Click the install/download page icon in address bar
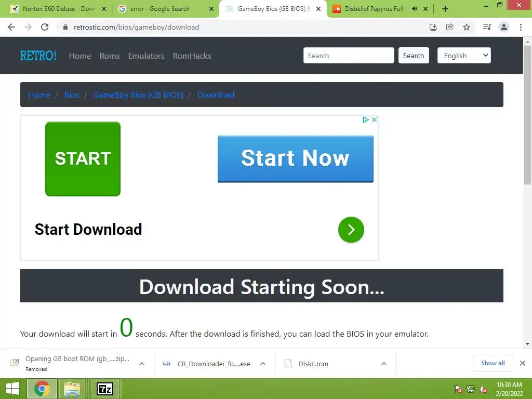The height and width of the screenshot is (399, 532). (433, 27)
